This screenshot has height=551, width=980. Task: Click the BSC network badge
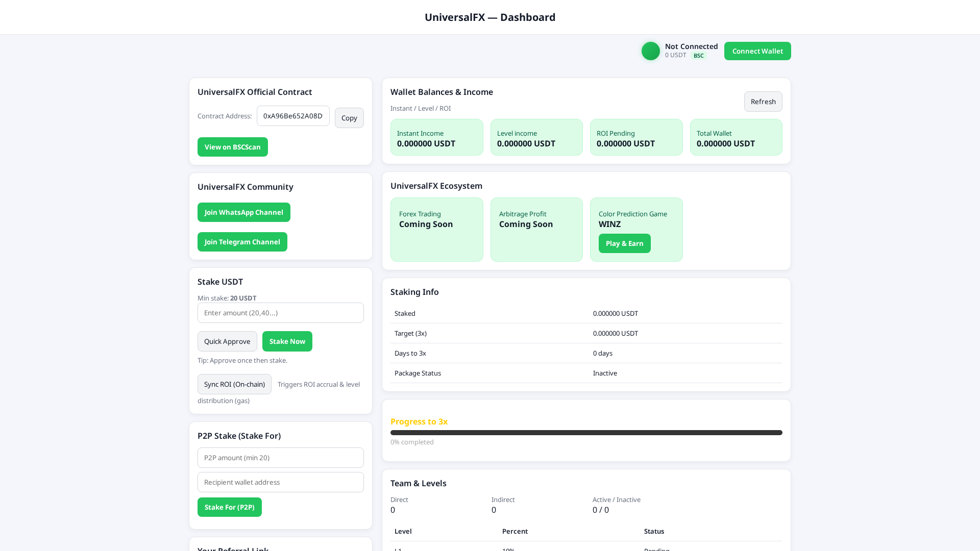(698, 55)
